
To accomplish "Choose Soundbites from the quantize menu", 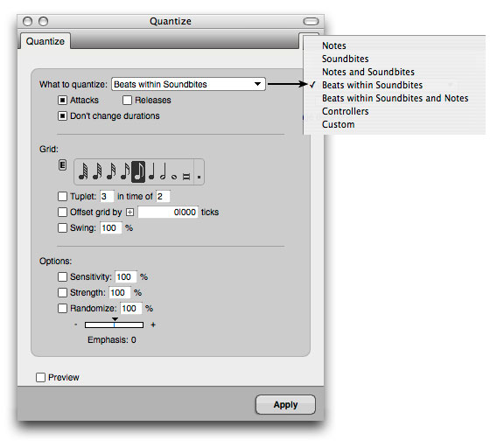I will 346,59.
